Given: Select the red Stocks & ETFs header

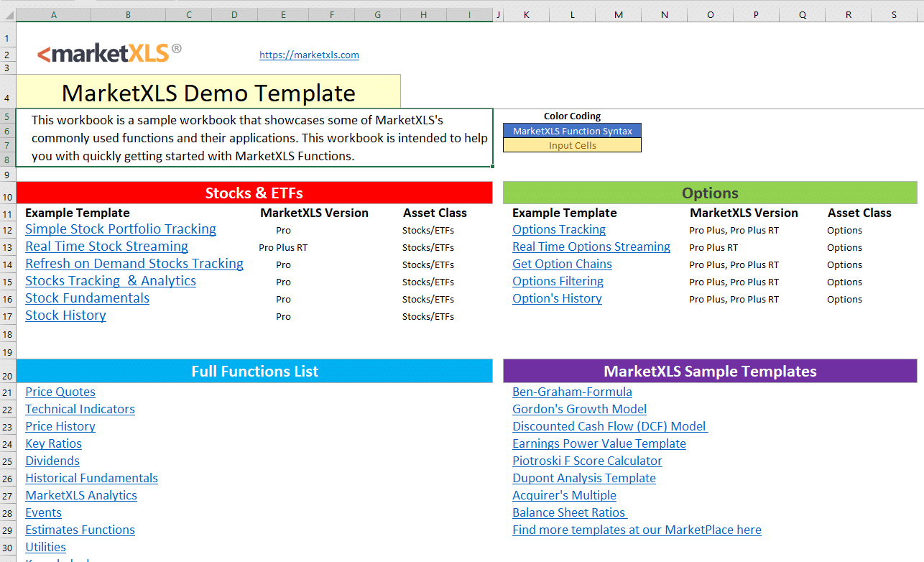Looking at the screenshot, I should (x=254, y=193).
